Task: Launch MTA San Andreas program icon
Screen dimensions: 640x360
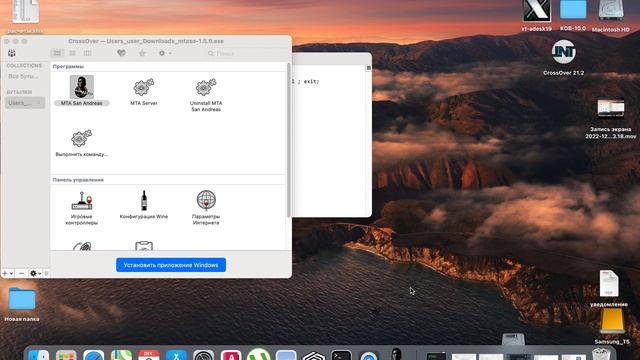Action: (82, 87)
